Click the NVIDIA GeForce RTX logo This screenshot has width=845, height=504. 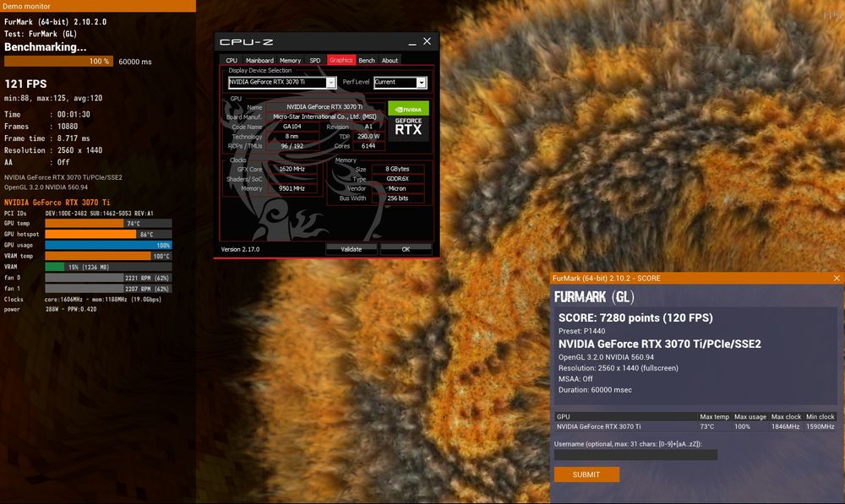[x=408, y=121]
